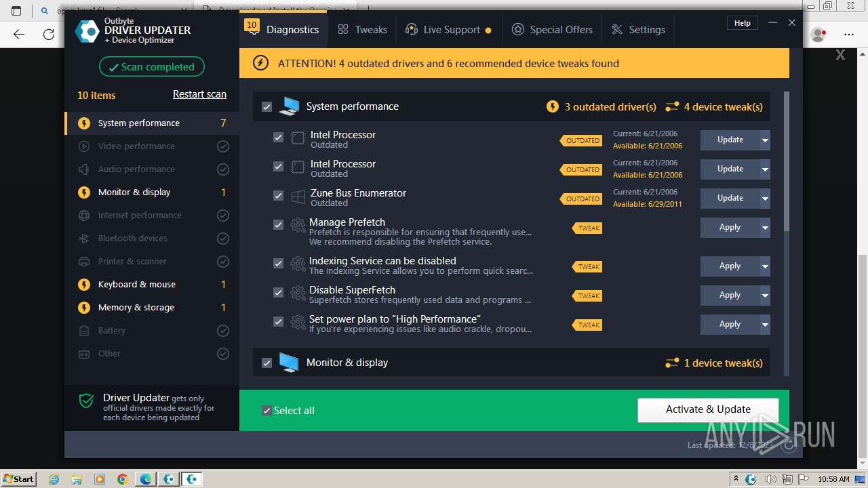Uncheck the System performance group checkbox

click(267, 107)
